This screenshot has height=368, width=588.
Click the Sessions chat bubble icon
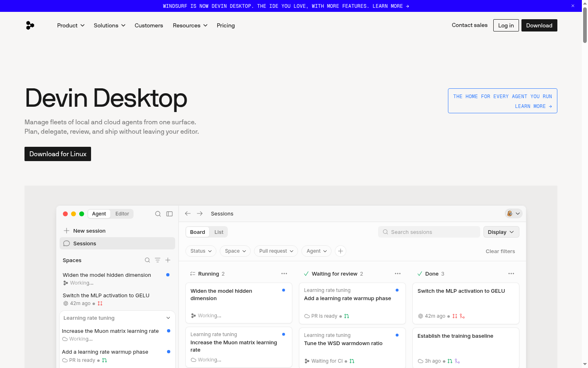(x=67, y=243)
